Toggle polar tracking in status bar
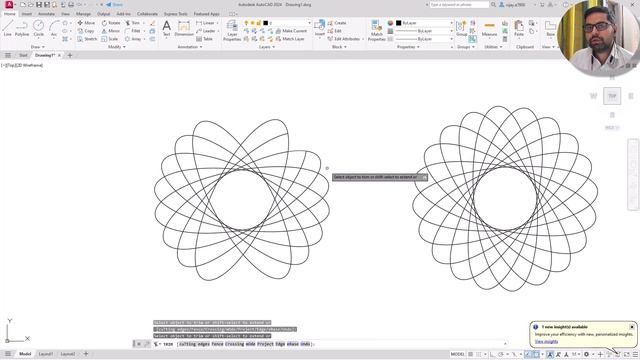 pyautogui.click(x=501, y=354)
